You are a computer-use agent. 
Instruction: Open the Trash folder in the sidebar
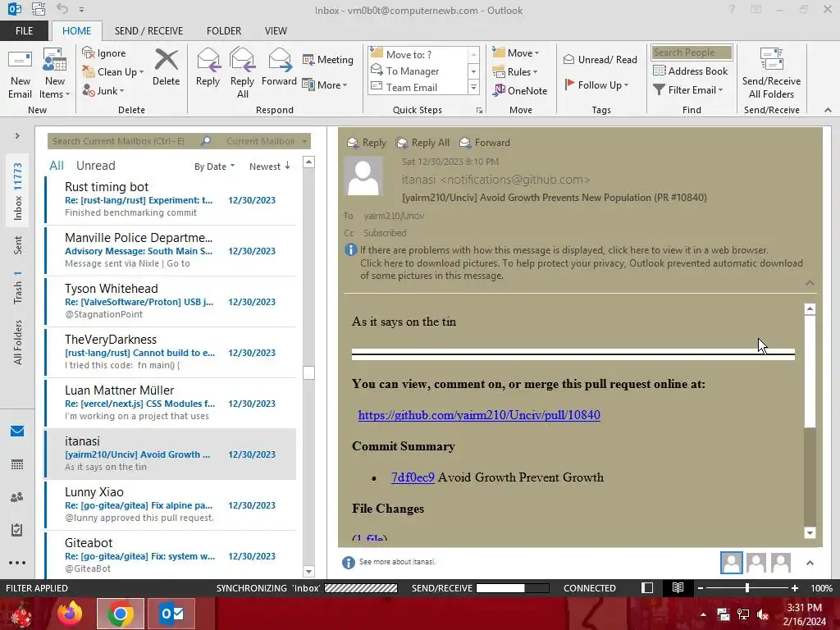point(18,287)
